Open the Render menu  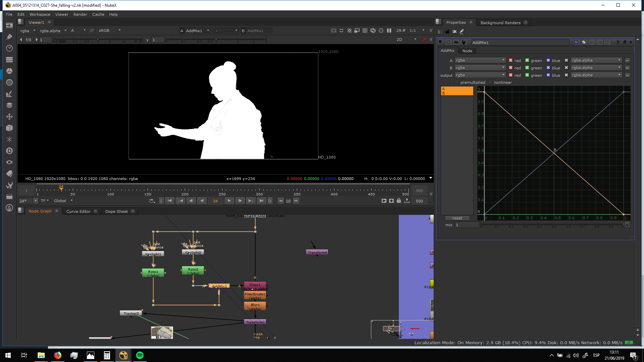point(80,14)
